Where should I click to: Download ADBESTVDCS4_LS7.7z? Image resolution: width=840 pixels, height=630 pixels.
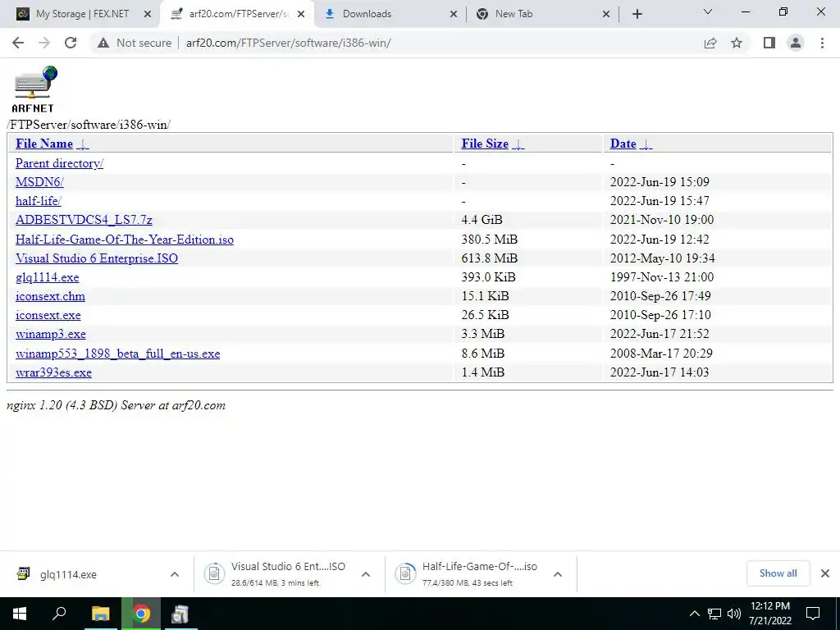click(x=84, y=220)
